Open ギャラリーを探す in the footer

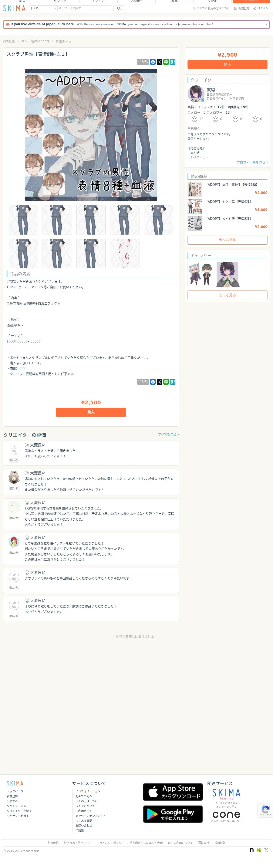[x=18, y=816]
